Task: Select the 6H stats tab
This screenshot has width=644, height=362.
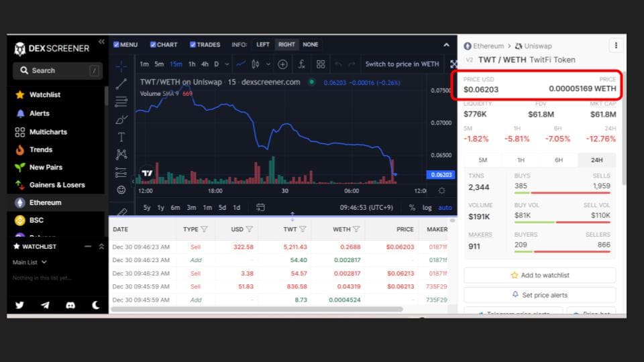Action: pos(559,160)
